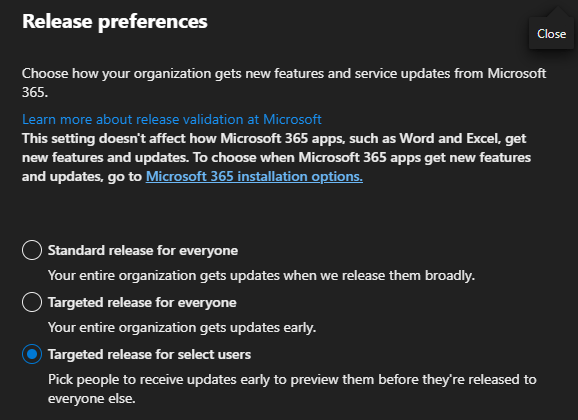
Task: Open Learn more about release validation link
Action: (x=172, y=119)
